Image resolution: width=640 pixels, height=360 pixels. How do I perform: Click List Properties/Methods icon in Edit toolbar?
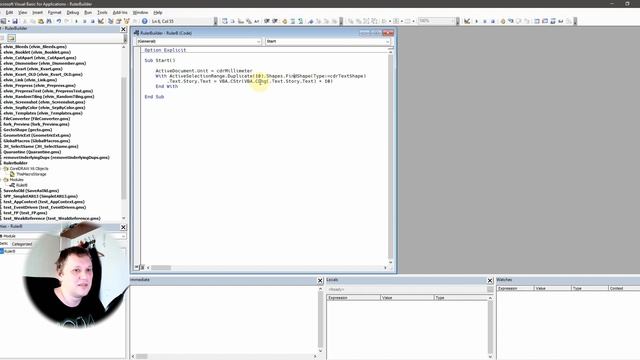click(225, 21)
